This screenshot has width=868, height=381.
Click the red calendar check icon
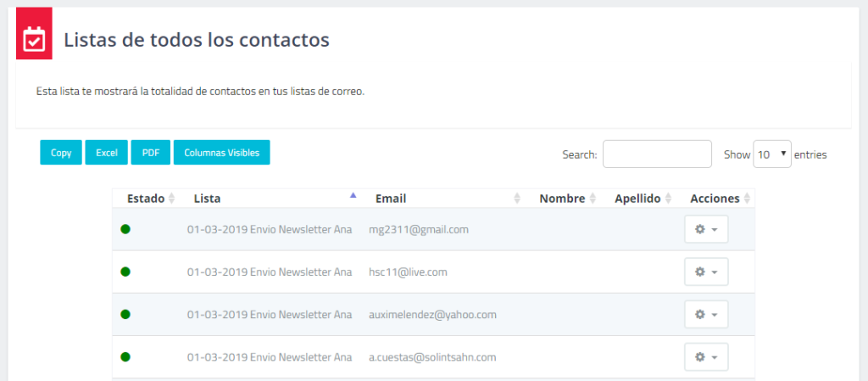pos(34,39)
